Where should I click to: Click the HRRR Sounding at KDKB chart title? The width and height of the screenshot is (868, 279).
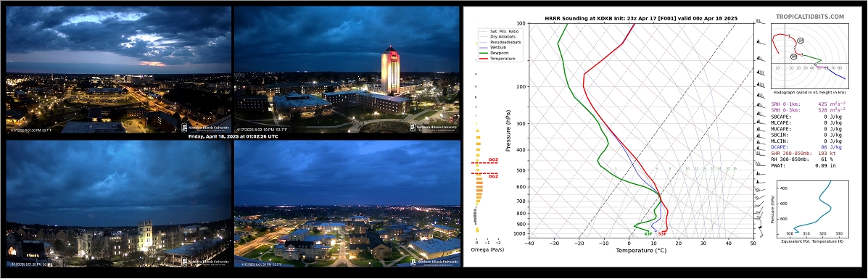[x=641, y=18]
